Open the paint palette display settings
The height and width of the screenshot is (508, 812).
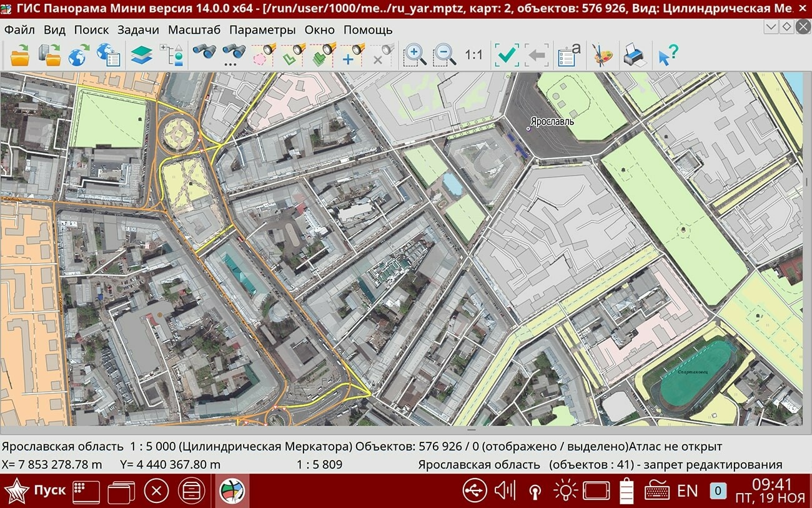coord(603,55)
